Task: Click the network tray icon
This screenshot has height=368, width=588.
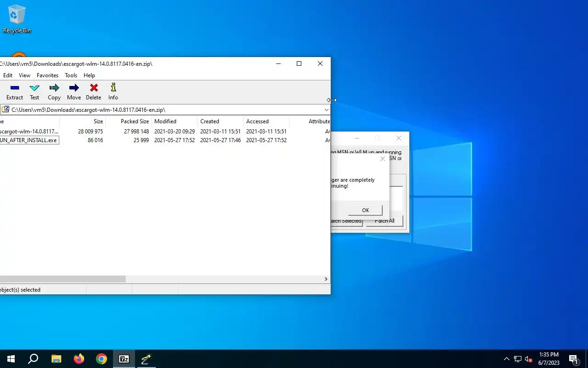Action: pos(518,359)
